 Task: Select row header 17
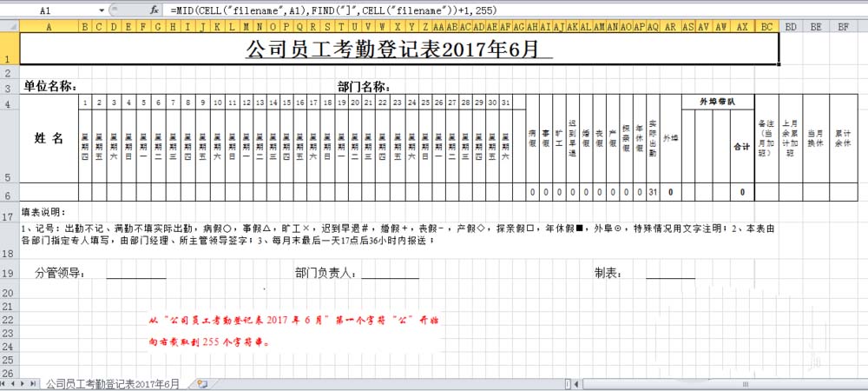click(10, 212)
